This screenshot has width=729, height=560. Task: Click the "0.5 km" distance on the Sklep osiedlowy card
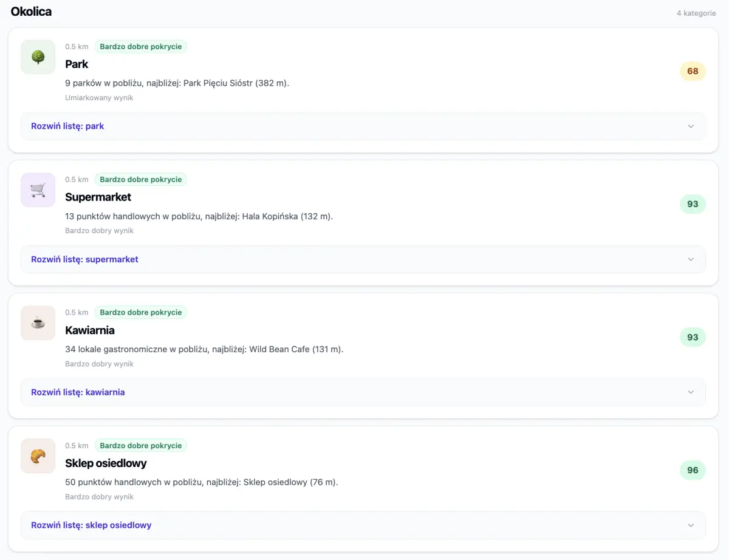(77, 446)
